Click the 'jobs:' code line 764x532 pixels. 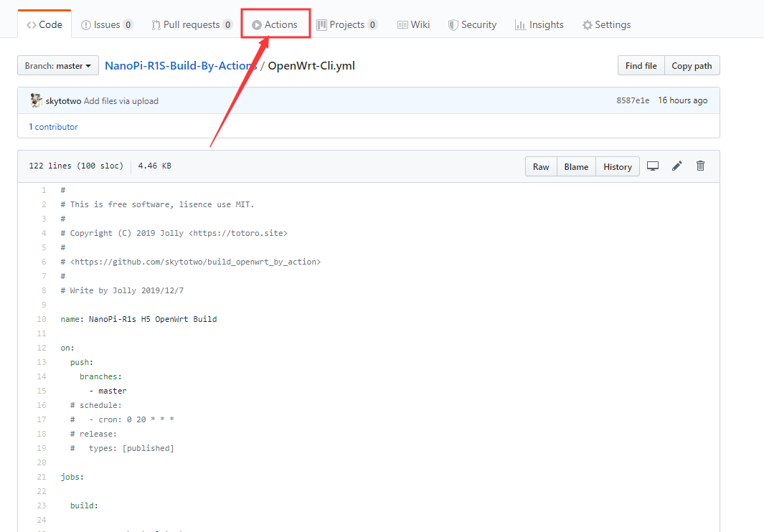coord(72,477)
